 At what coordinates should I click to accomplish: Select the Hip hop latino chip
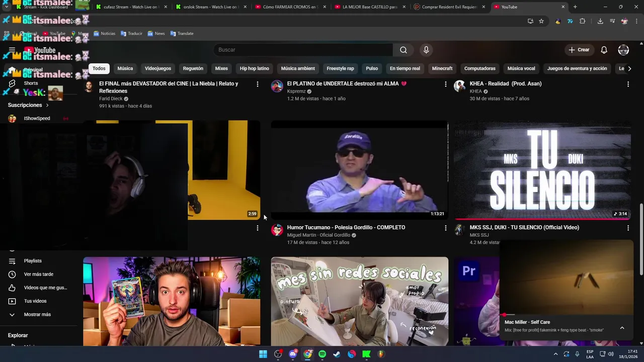tap(255, 68)
